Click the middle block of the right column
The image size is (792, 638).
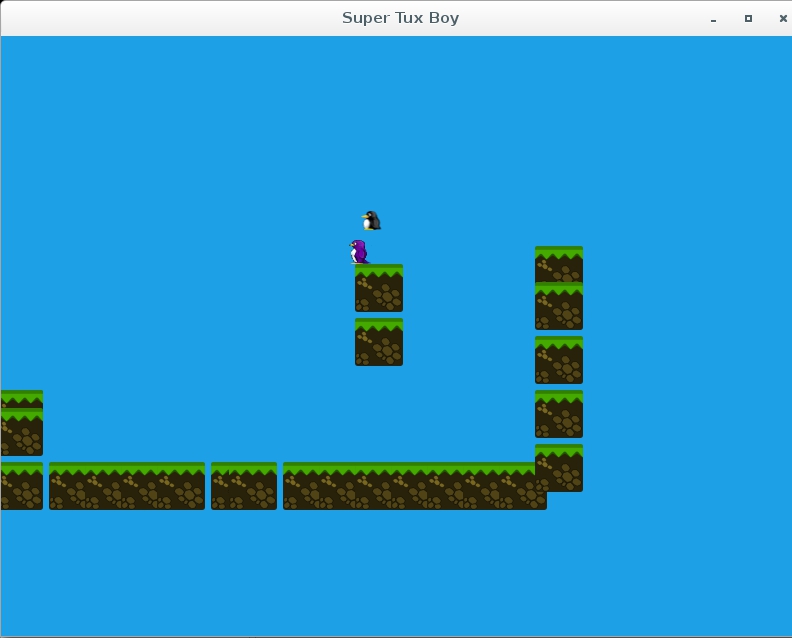tap(559, 361)
